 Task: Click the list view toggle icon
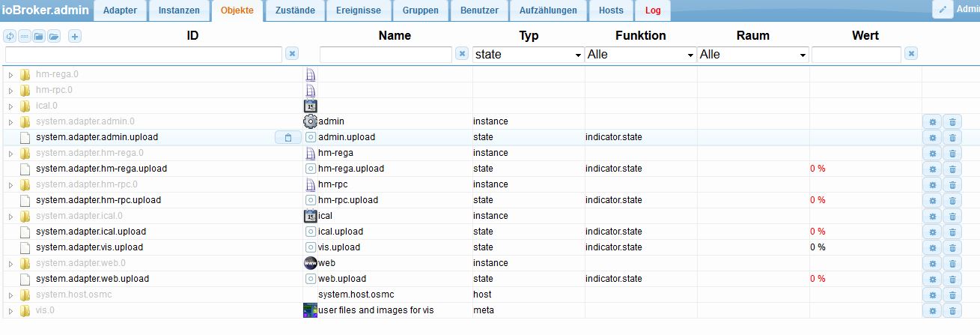click(24, 36)
